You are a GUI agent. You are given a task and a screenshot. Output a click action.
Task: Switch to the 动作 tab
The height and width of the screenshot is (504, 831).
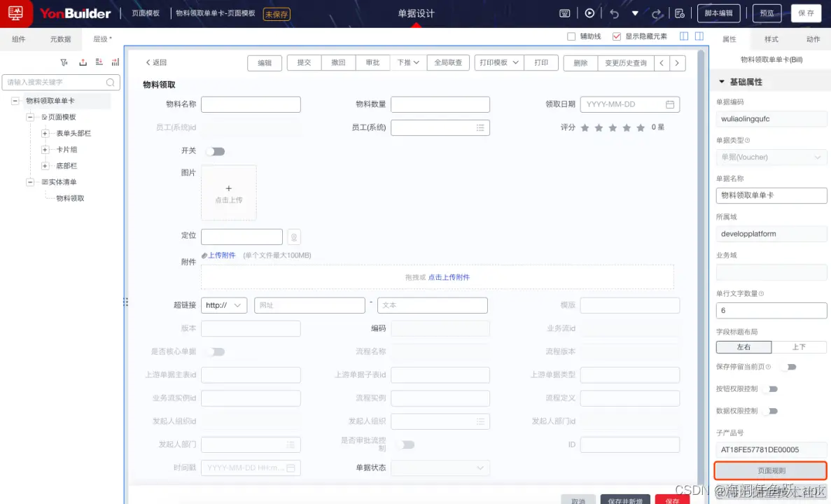click(813, 39)
